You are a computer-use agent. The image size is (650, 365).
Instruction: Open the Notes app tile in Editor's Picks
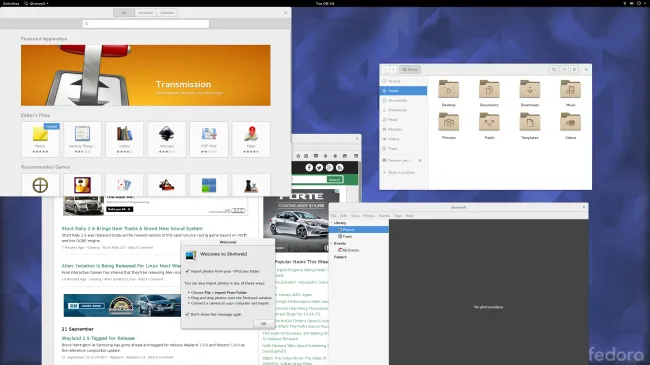click(40, 139)
